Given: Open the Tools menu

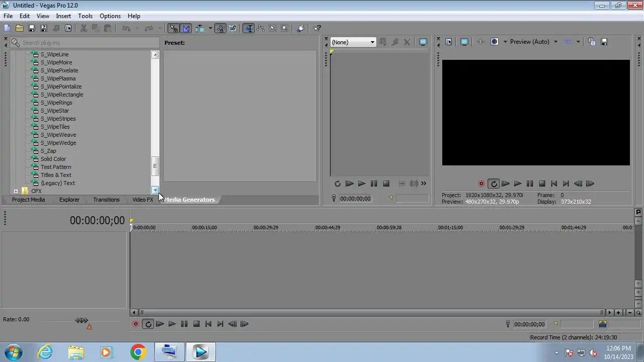Looking at the screenshot, I should click(x=85, y=16).
